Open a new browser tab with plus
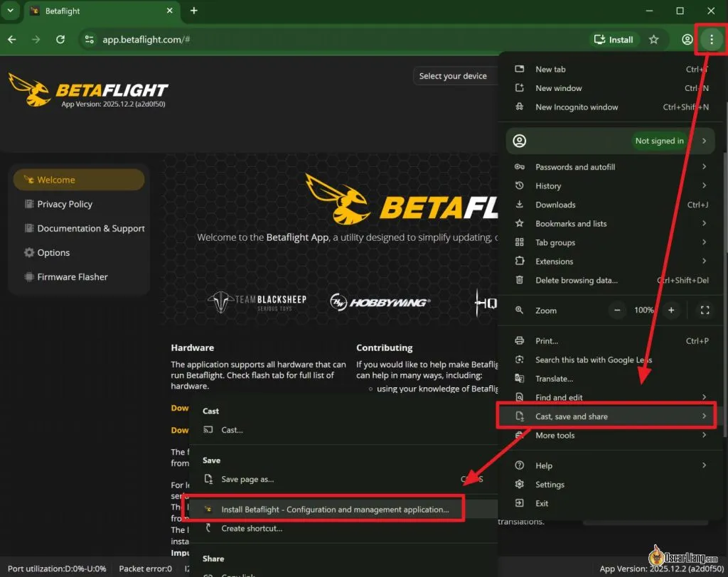 pyautogui.click(x=194, y=11)
